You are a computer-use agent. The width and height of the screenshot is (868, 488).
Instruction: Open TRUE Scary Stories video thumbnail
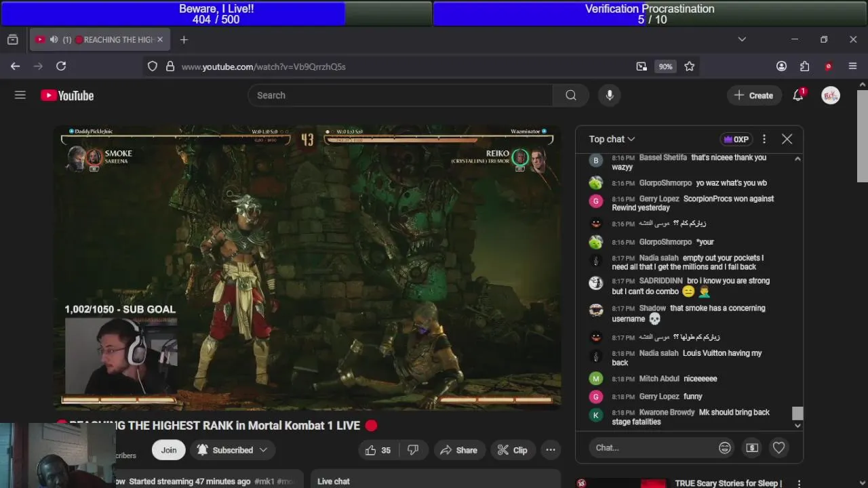coord(621,483)
